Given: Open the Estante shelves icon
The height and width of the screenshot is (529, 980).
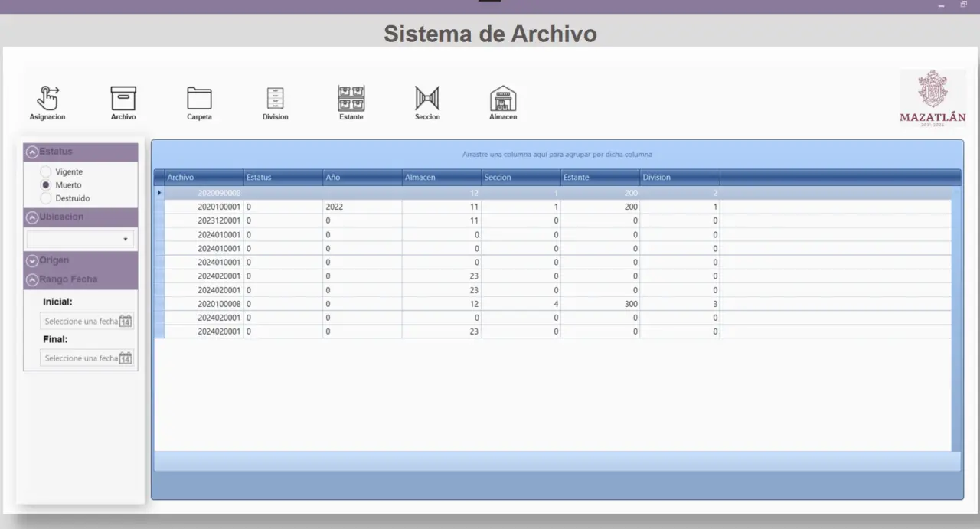Looking at the screenshot, I should [x=351, y=99].
